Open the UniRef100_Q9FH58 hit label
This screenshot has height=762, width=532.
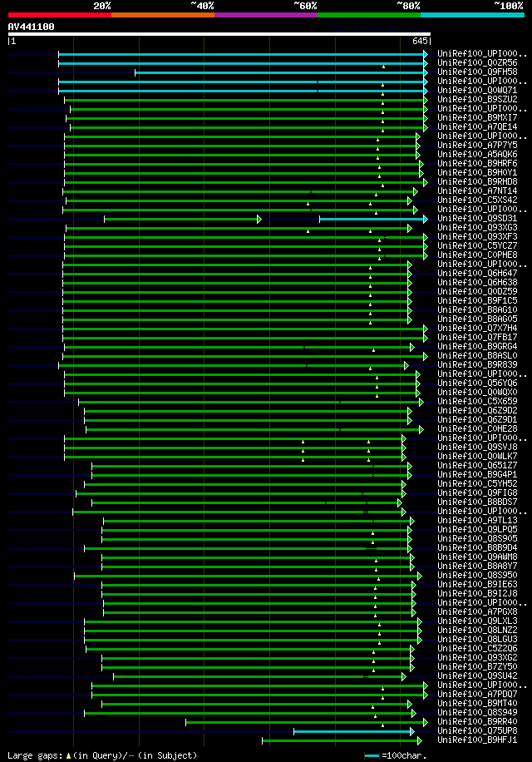pyautogui.click(x=477, y=72)
